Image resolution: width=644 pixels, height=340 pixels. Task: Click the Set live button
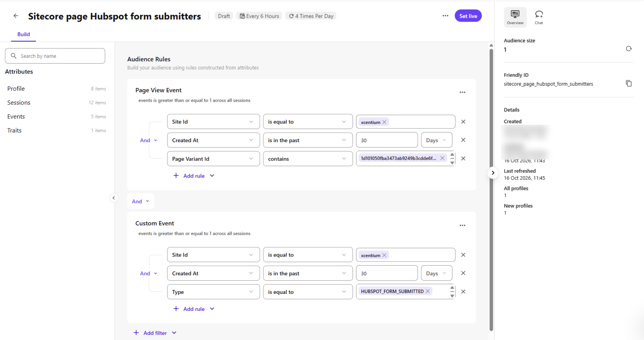[x=468, y=16]
